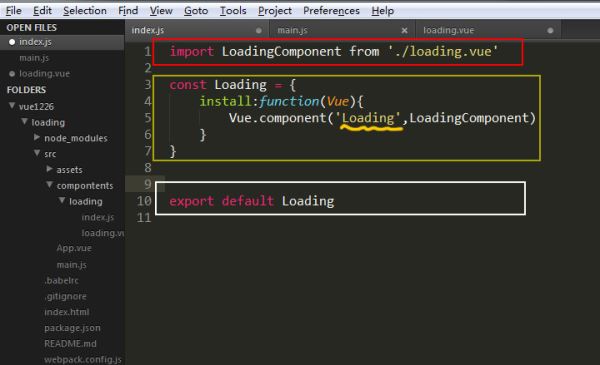Open package.json in the folder tree

(x=72, y=328)
